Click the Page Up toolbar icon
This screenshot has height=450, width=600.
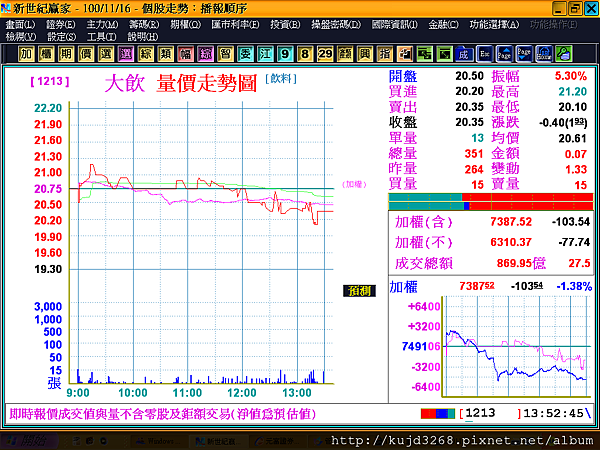click(x=504, y=54)
